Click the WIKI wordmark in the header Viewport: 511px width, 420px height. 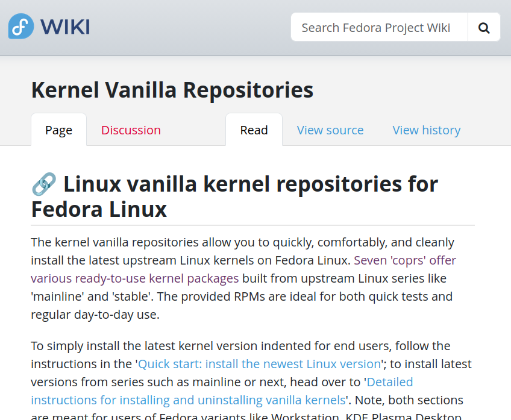click(x=65, y=27)
